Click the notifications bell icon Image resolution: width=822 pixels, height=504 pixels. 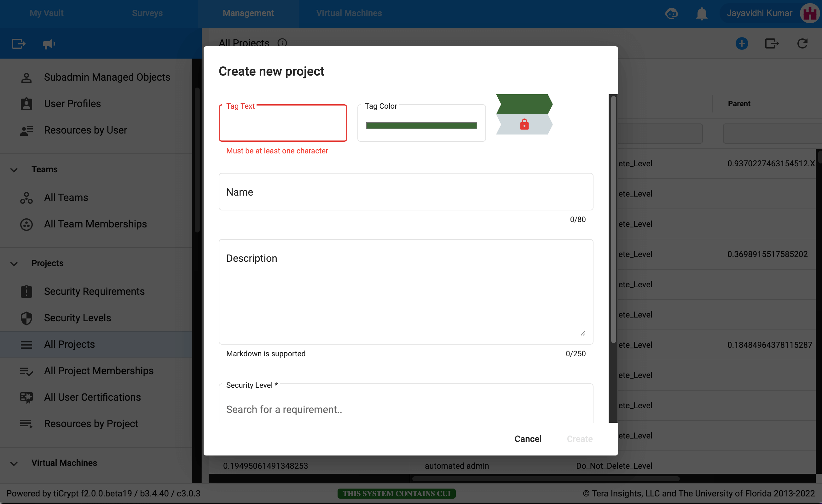(702, 13)
